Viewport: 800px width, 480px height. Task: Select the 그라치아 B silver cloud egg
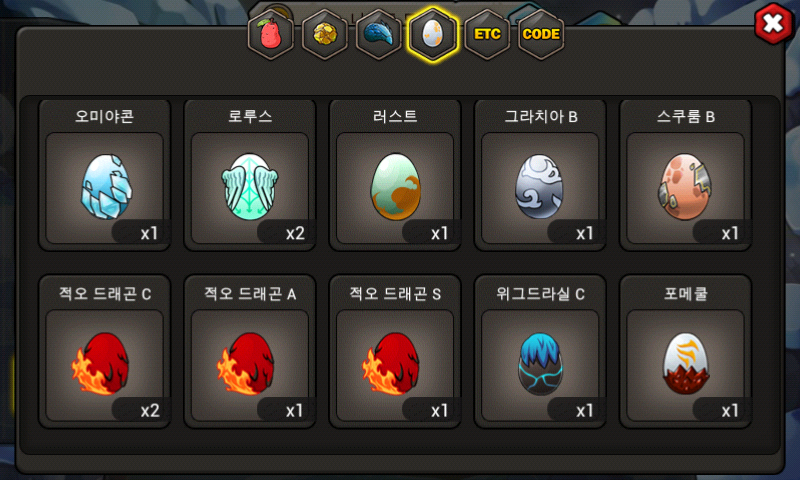click(x=540, y=175)
